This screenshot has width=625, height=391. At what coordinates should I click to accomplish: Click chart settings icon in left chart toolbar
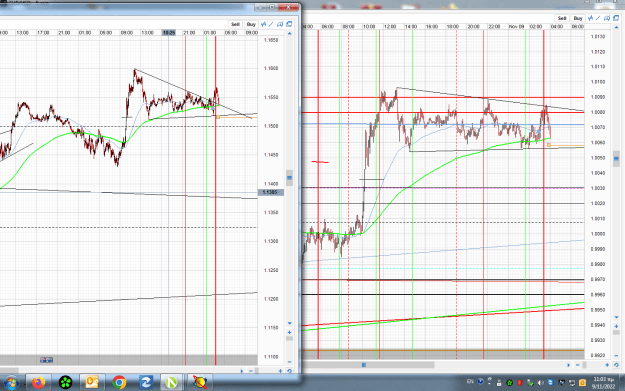(280, 24)
